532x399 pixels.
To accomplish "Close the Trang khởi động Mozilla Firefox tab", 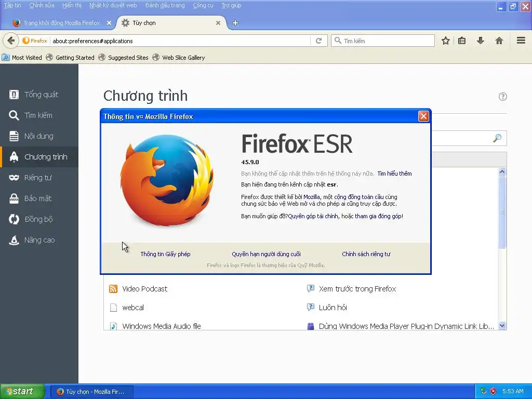I will click(x=109, y=23).
